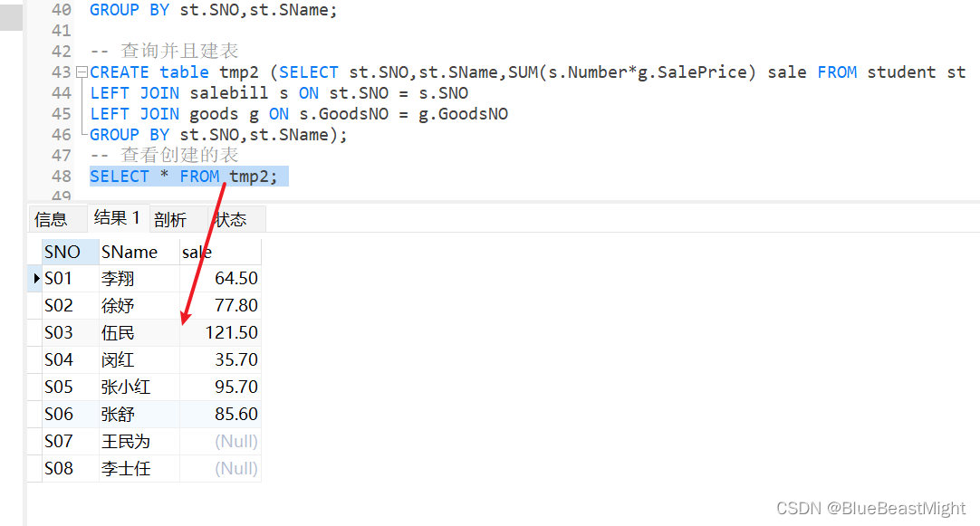Click the name cell 闵红

coord(139,359)
